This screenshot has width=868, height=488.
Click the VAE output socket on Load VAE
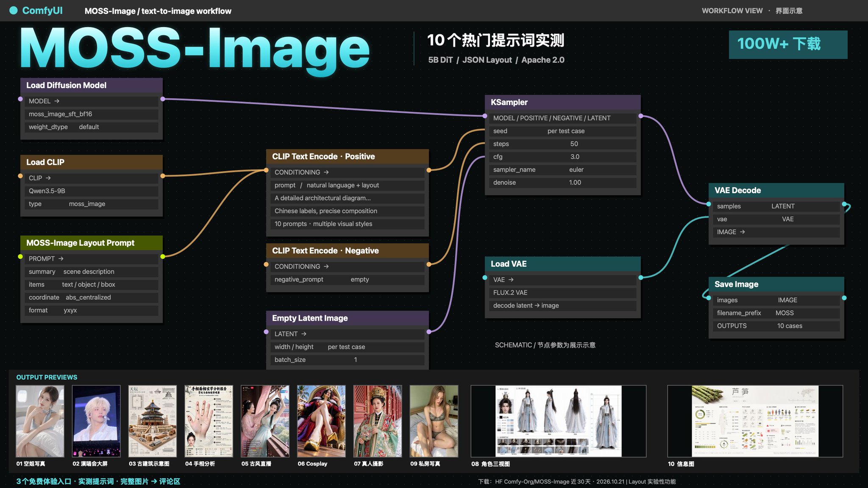[x=641, y=278]
